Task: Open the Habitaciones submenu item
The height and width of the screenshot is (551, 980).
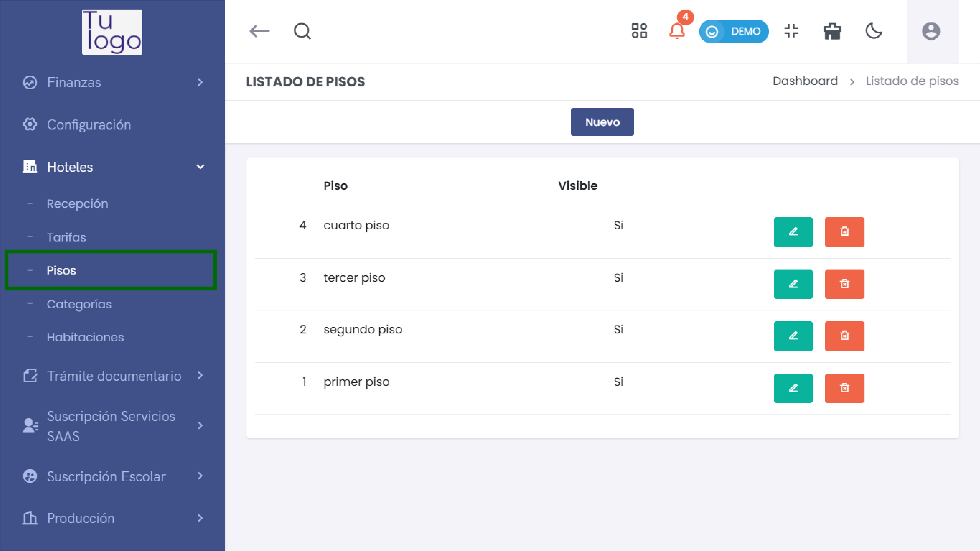Action: tap(85, 337)
